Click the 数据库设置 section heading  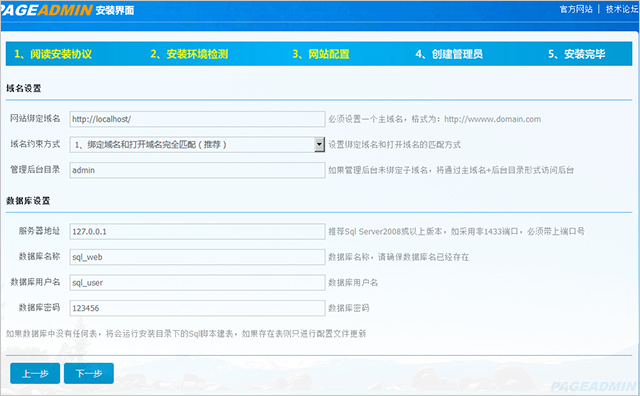pyautogui.click(x=28, y=201)
